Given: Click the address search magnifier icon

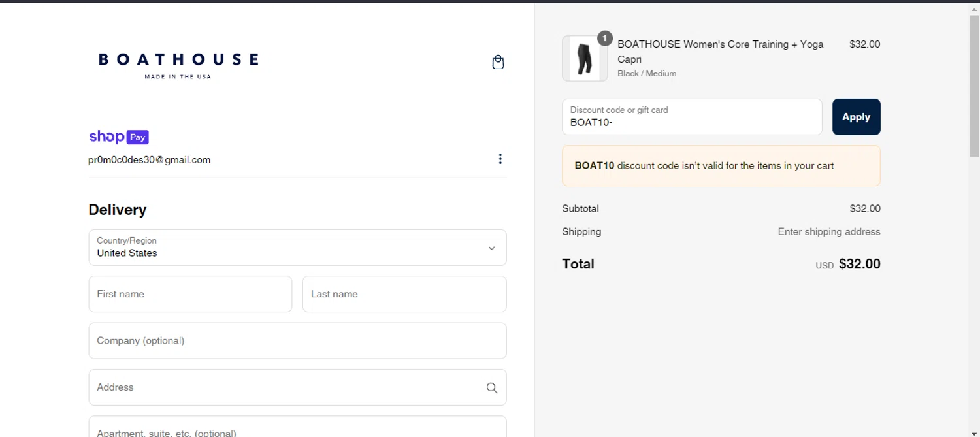Looking at the screenshot, I should click(x=492, y=388).
